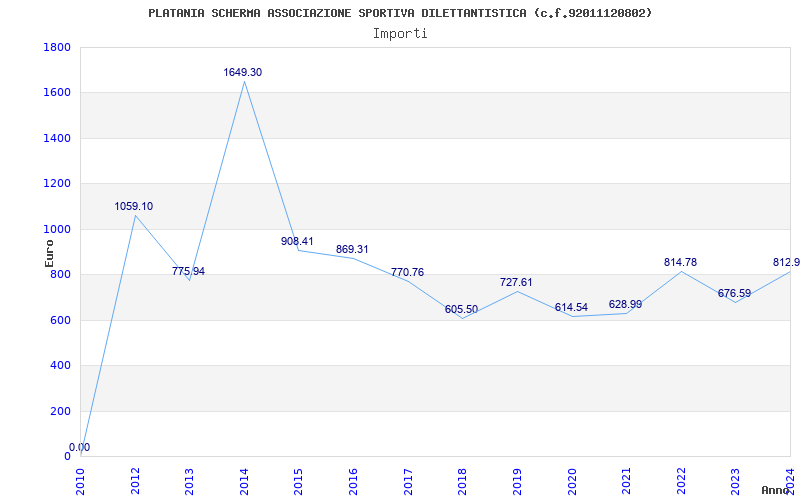Click the 2019 year tick label

click(x=517, y=482)
